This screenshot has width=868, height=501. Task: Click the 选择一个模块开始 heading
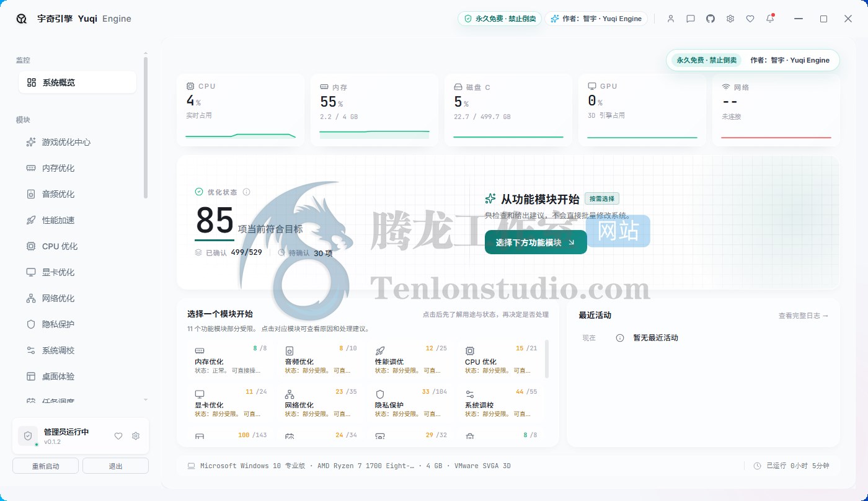tap(220, 314)
